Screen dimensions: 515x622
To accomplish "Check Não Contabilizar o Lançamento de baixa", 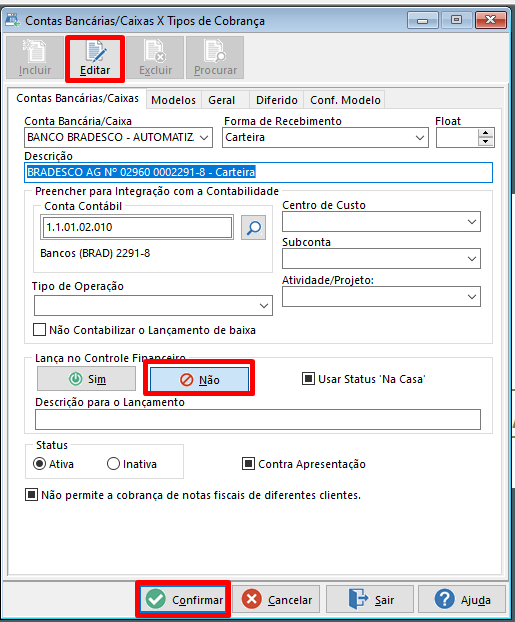I will click(39, 330).
